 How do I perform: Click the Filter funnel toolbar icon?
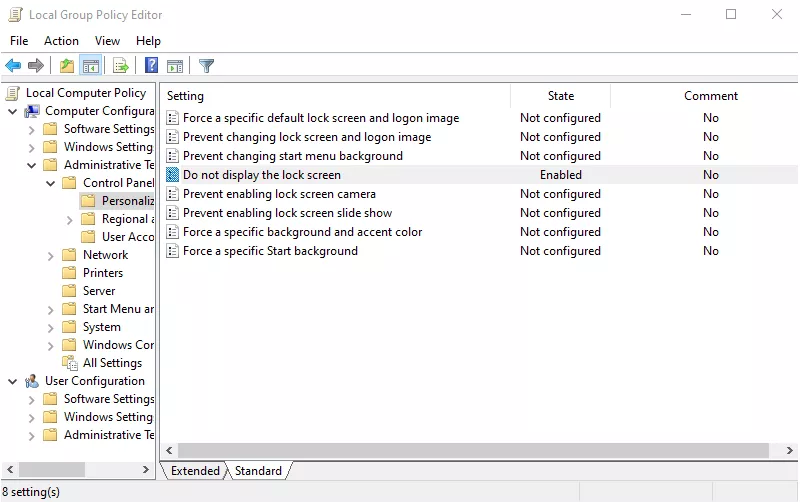[x=207, y=65]
